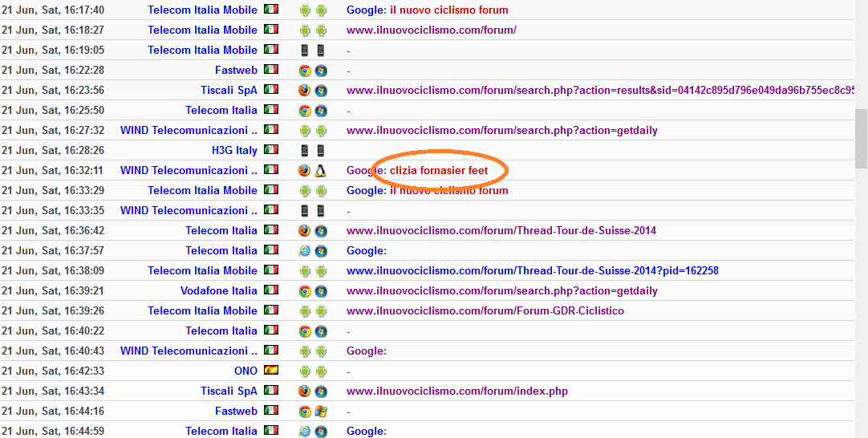
Task: Click the 'il nuovo ciclismo forum' keyword in the 16:17:40 row
Action: click(449, 10)
